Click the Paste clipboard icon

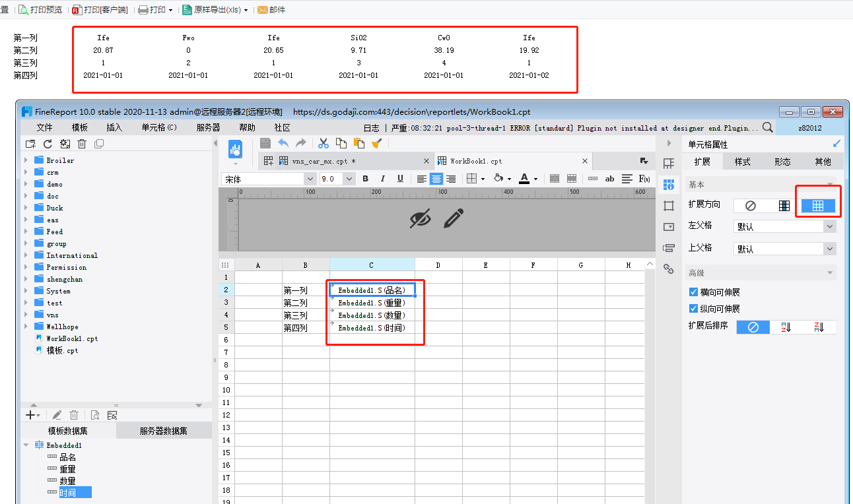pyautogui.click(x=359, y=143)
